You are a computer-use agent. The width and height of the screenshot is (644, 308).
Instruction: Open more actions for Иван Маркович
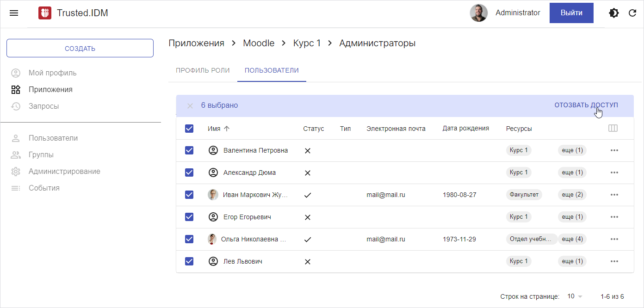click(x=614, y=195)
